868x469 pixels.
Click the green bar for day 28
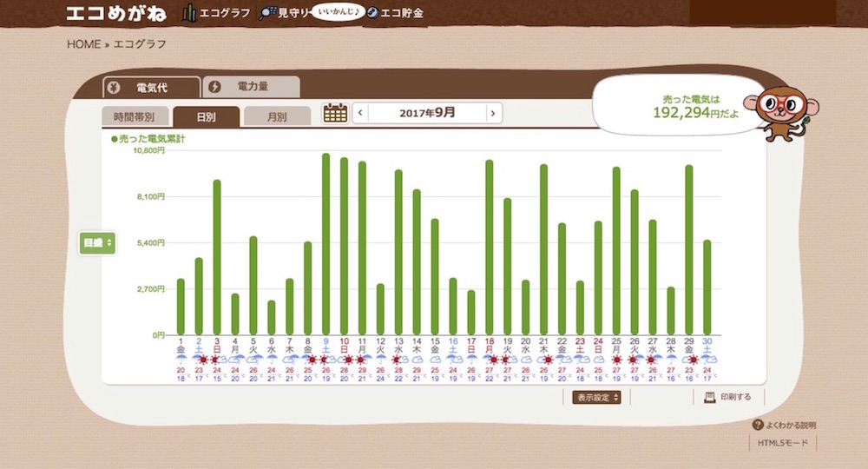tap(671, 311)
